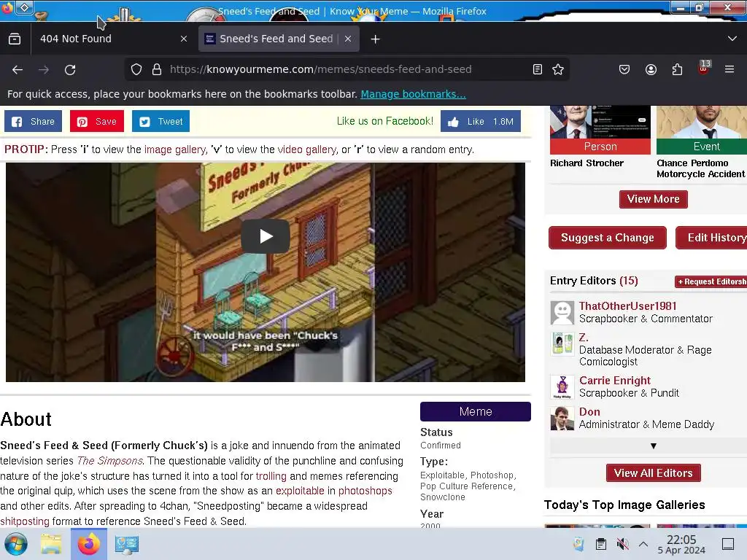Tweet this meme entry
Image resolution: width=747 pixels, height=560 pixels.
click(x=161, y=122)
